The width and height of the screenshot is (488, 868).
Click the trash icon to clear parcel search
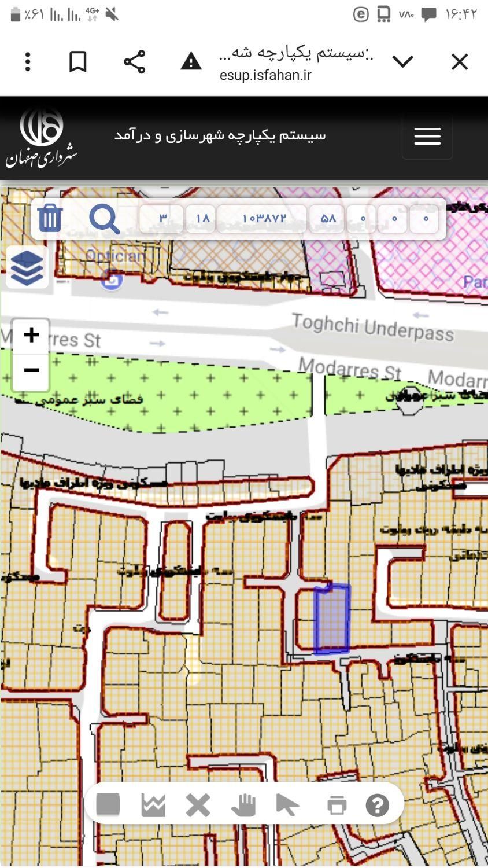(50, 218)
